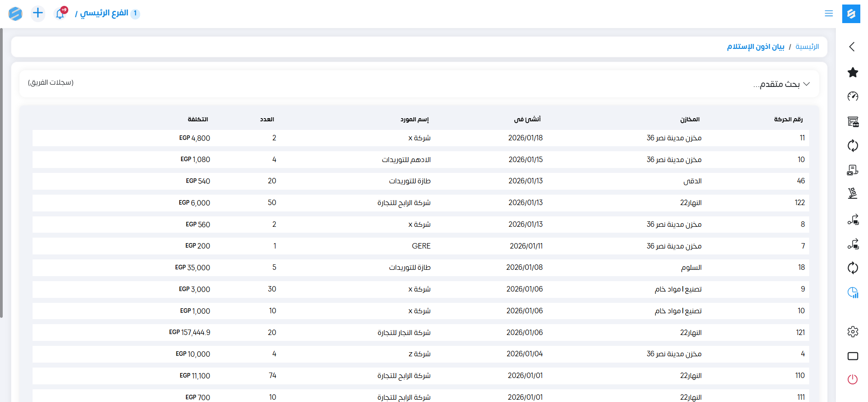
Task: Open the reports pie chart icon
Action: 853,293
